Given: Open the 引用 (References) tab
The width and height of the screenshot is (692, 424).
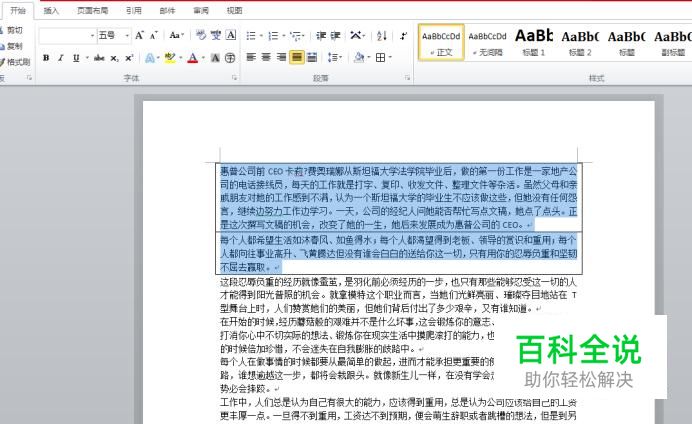Looking at the screenshot, I should click(x=133, y=10).
